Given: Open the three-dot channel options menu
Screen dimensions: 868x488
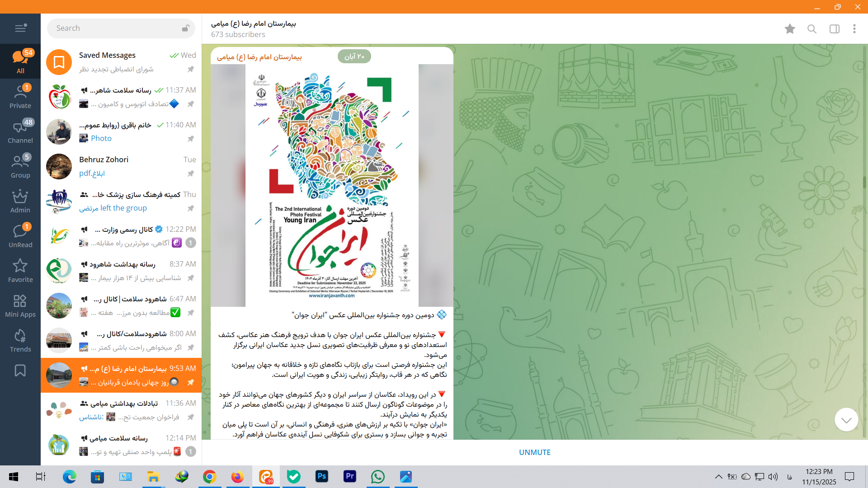Looking at the screenshot, I should pos(854,29).
